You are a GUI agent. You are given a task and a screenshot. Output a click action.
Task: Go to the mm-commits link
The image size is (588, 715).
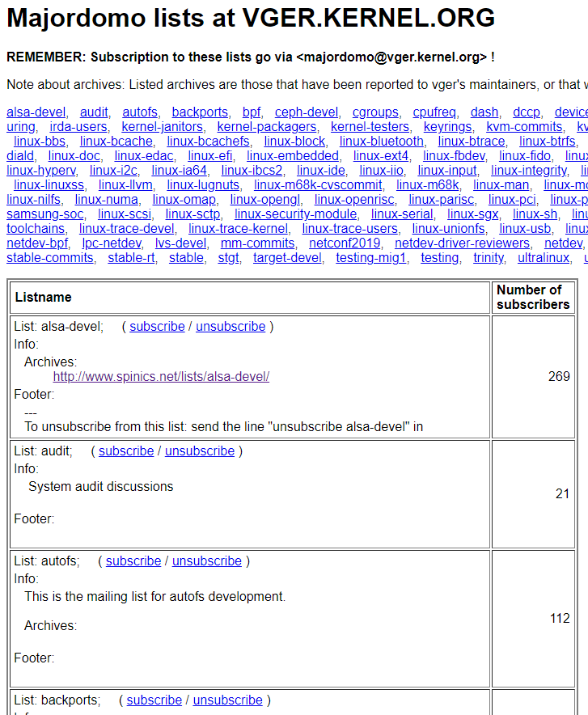257,243
